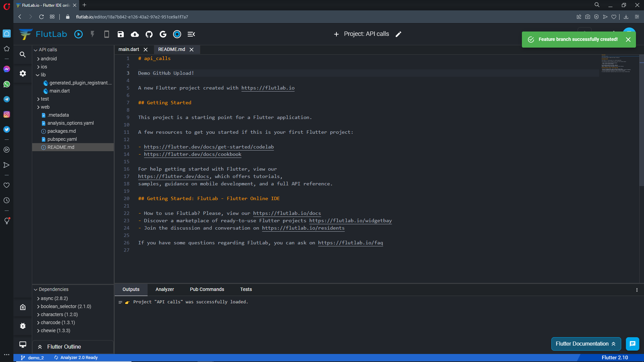Open packages.md in the file tree
The height and width of the screenshot is (362, 644).
[61, 131]
